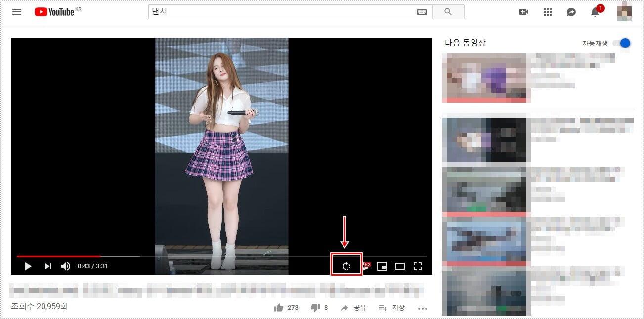Open the notifications bell

[595, 12]
